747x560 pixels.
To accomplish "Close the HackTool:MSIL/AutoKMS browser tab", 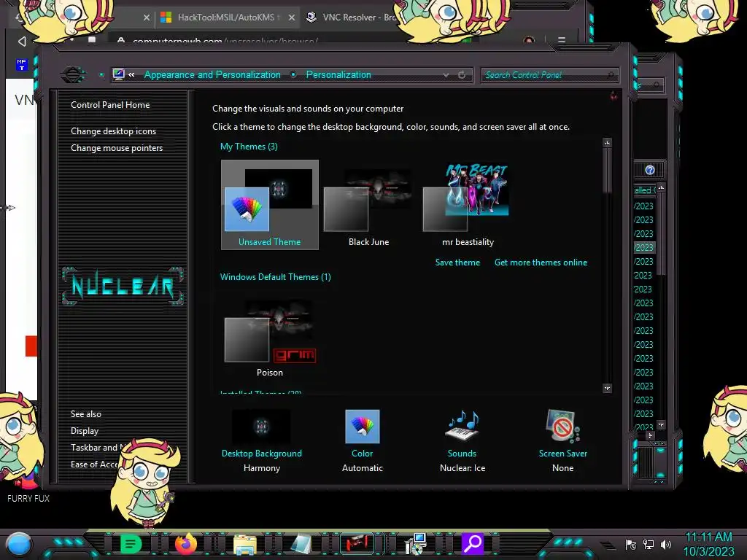I will [x=292, y=17].
